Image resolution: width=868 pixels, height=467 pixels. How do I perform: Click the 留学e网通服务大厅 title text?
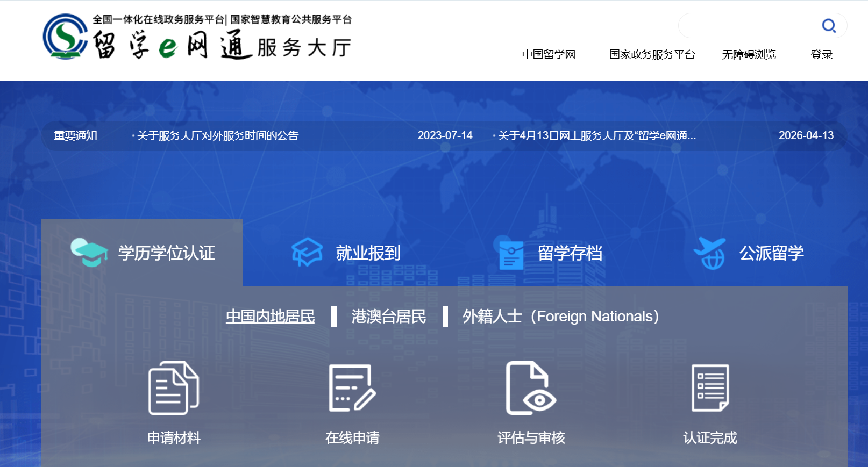click(x=222, y=46)
